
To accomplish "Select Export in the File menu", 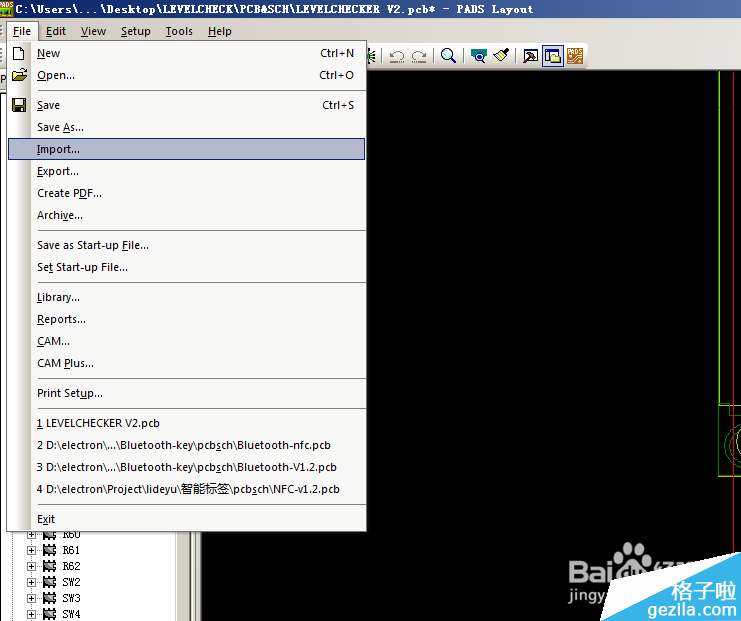I will point(58,171).
